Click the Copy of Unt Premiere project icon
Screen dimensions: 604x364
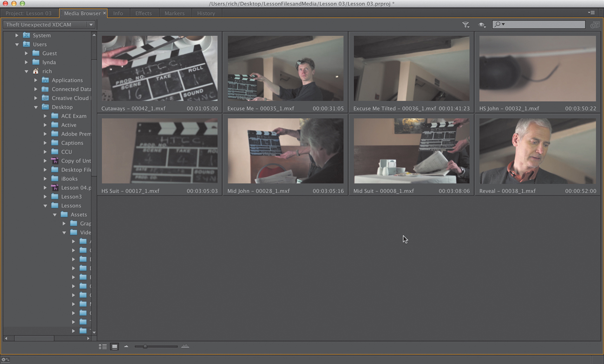[x=55, y=161]
